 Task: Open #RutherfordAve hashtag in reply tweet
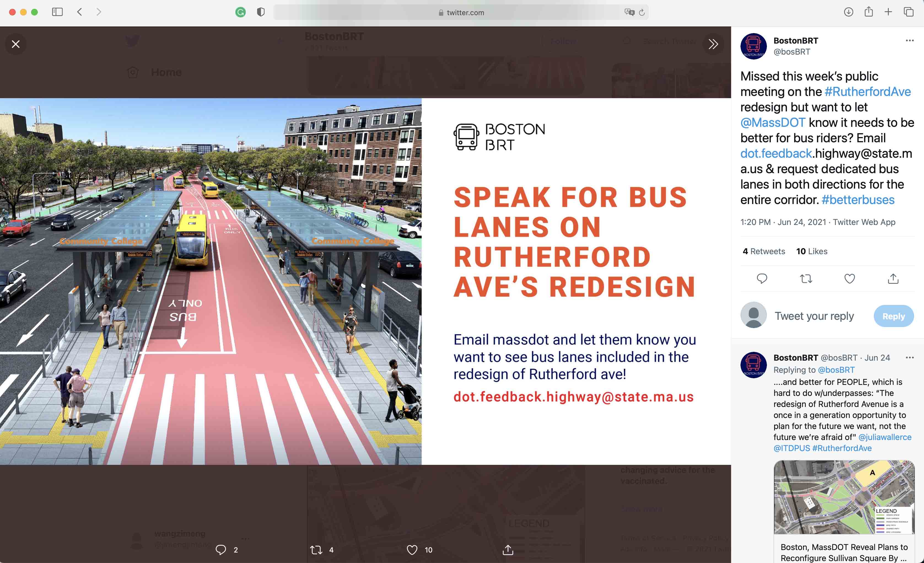(x=842, y=448)
